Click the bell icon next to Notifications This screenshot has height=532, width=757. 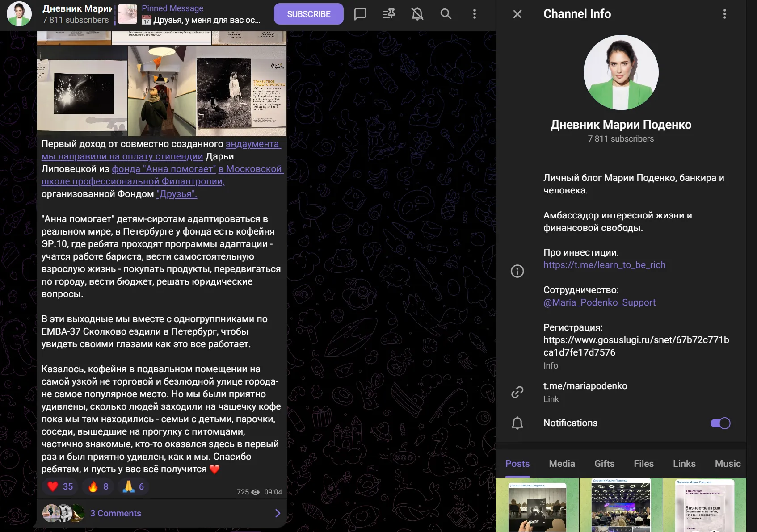(517, 423)
